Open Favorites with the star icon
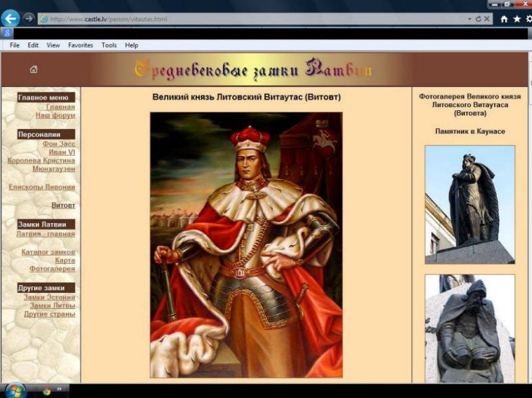 point(517,19)
